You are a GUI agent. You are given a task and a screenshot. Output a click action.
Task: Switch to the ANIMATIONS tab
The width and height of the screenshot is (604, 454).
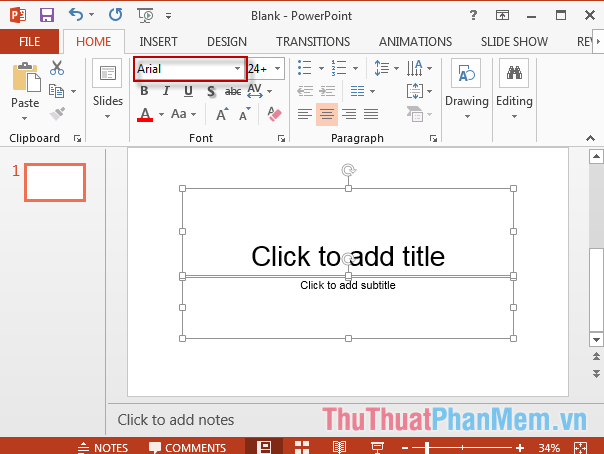coord(415,42)
